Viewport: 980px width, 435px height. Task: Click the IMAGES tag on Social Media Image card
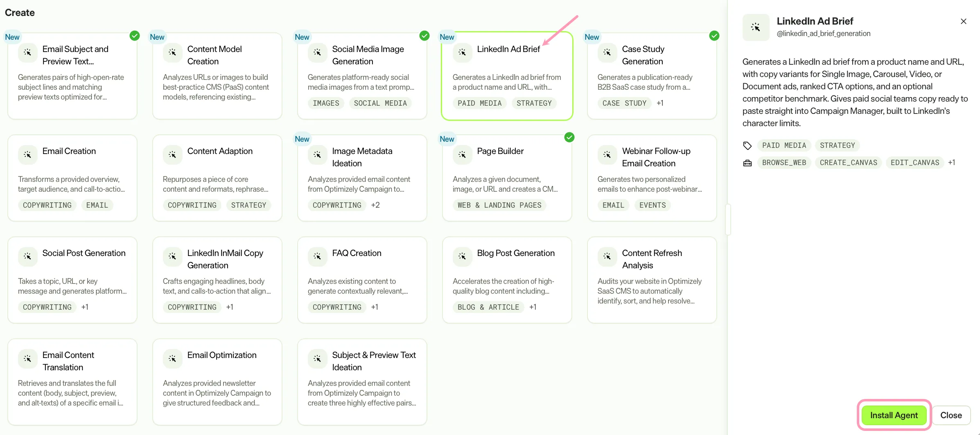326,103
